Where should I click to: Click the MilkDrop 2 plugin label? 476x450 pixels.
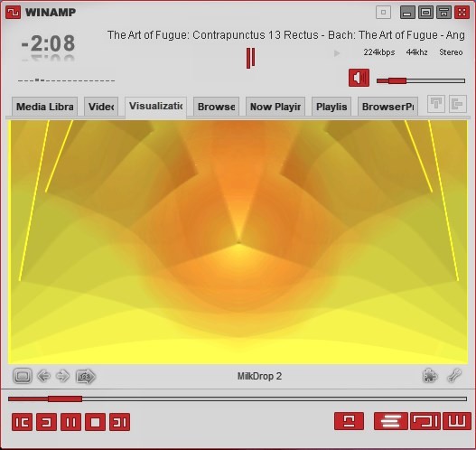(259, 376)
